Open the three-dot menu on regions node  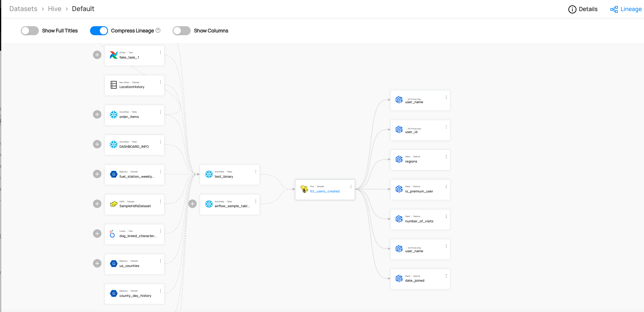(x=446, y=157)
